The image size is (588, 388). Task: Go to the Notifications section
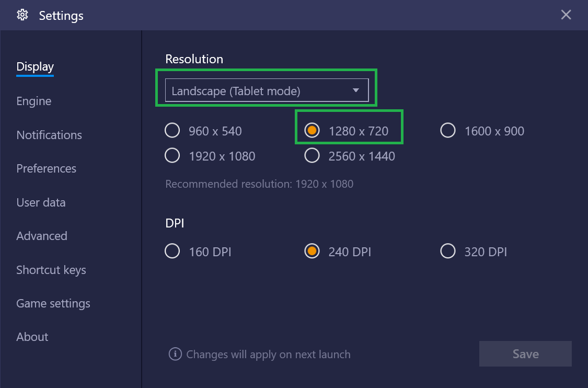click(x=49, y=135)
